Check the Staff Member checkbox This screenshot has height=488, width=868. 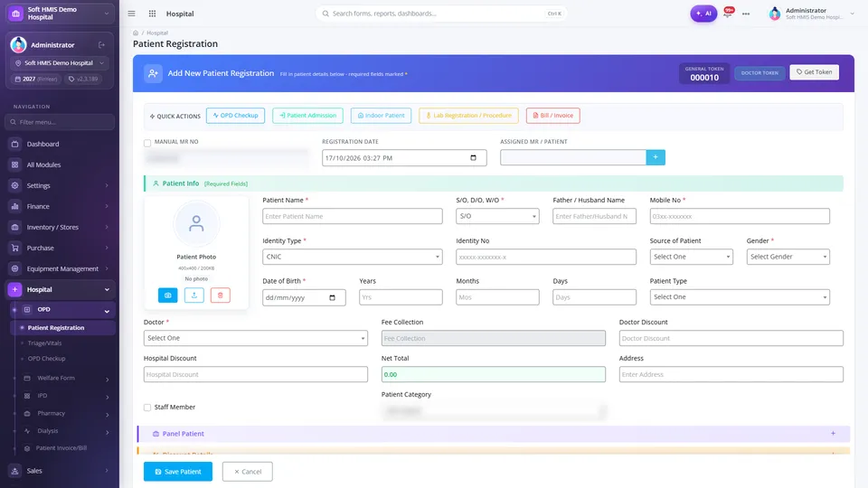[147, 408]
